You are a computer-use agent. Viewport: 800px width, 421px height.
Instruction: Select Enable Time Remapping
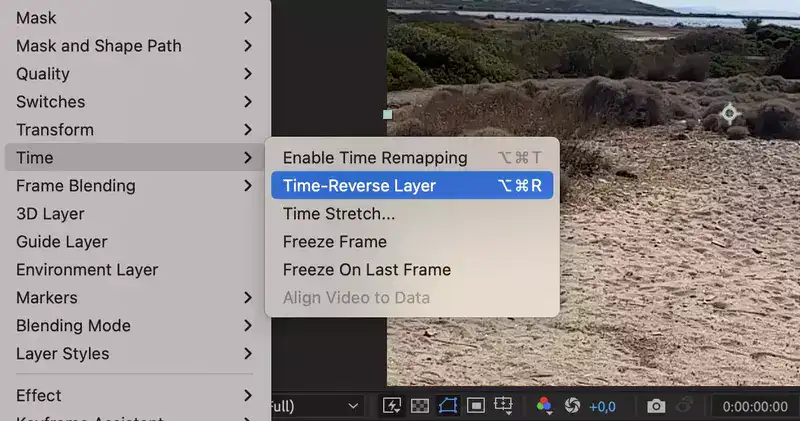412,158
